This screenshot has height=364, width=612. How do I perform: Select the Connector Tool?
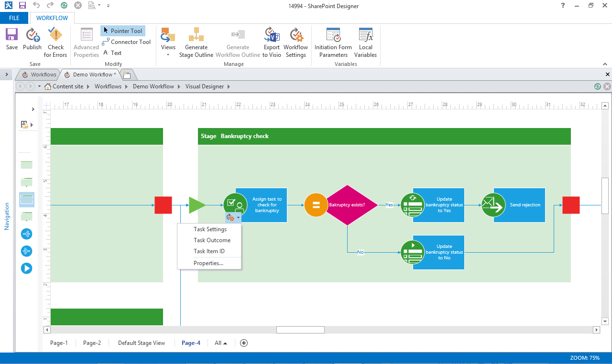pyautogui.click(x=126, y=42)
